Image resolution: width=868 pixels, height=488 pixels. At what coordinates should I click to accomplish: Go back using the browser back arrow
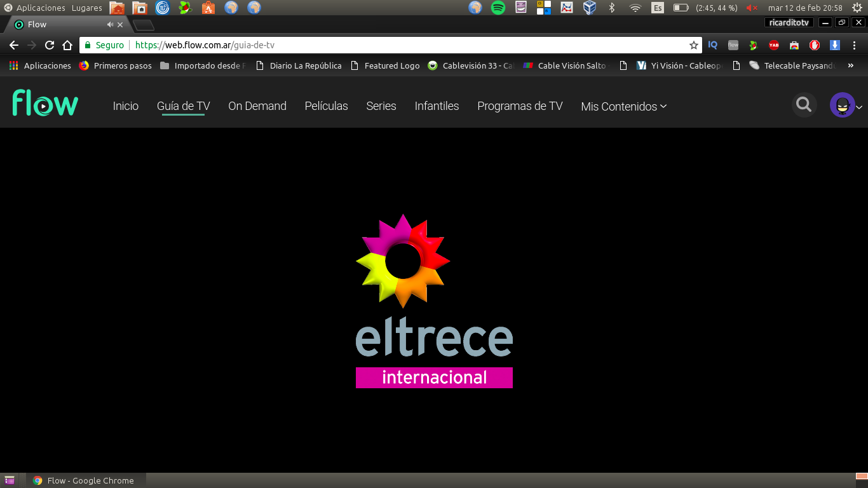(14, 45)
